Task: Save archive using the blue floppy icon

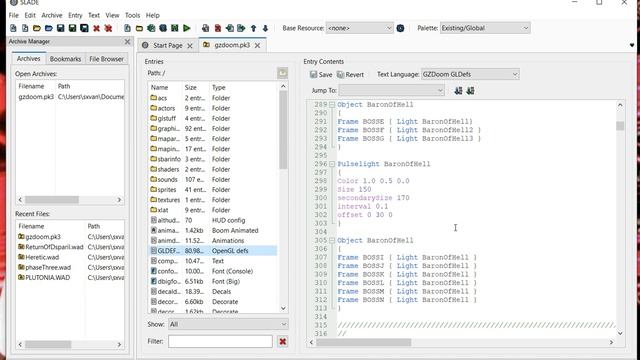Action: tap(60, 28)
